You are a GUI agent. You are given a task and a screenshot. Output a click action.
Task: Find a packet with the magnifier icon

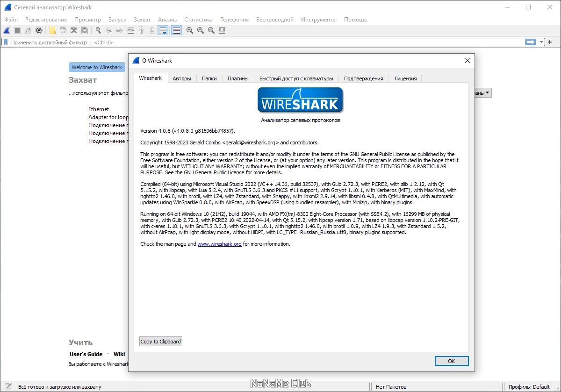[98, 30]
